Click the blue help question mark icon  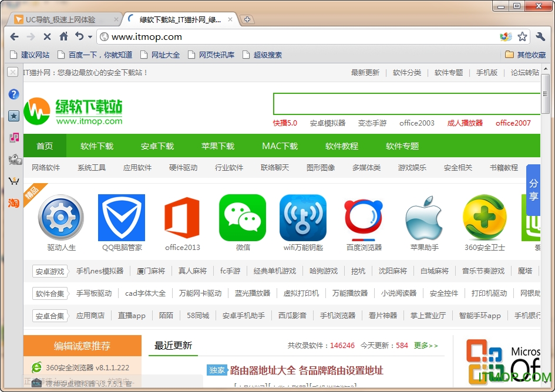(x=14, y=94)
